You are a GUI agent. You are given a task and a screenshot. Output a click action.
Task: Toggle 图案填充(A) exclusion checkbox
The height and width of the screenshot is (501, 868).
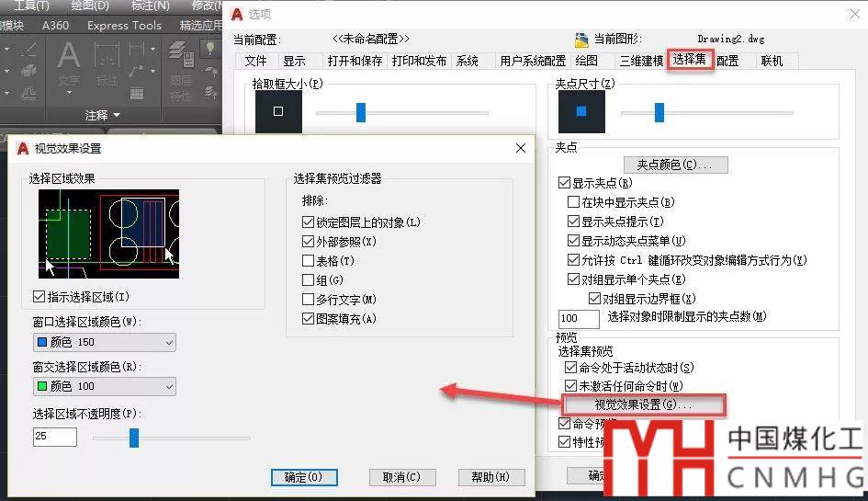click(x=309, y=319)
